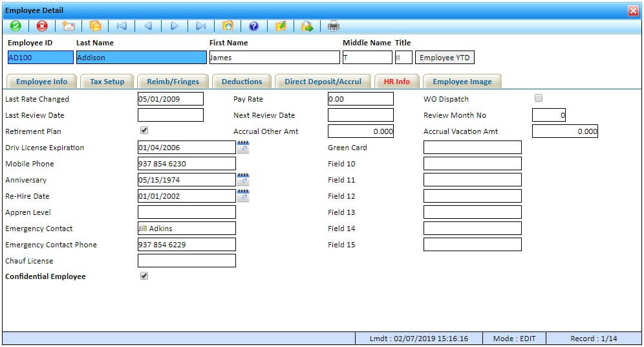Click the Title field
The height and width of the screenshot is (347, 644).
tap(403, 58)
